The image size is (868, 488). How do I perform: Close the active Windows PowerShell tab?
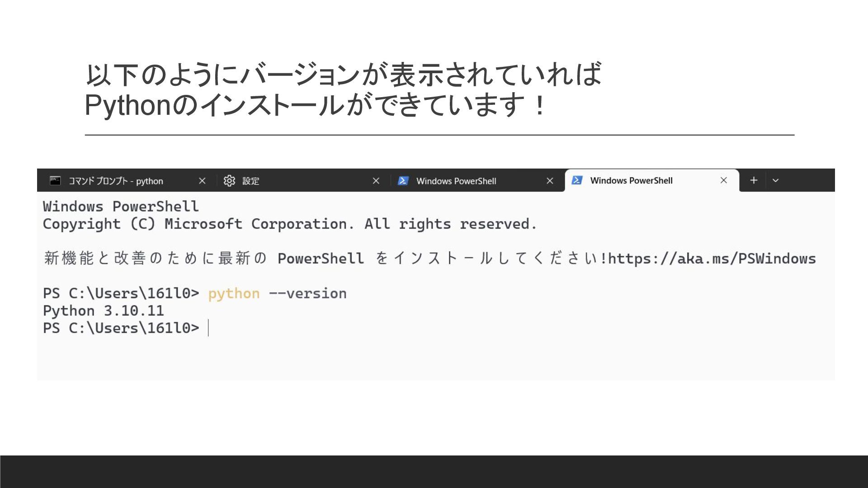point(723,180)
